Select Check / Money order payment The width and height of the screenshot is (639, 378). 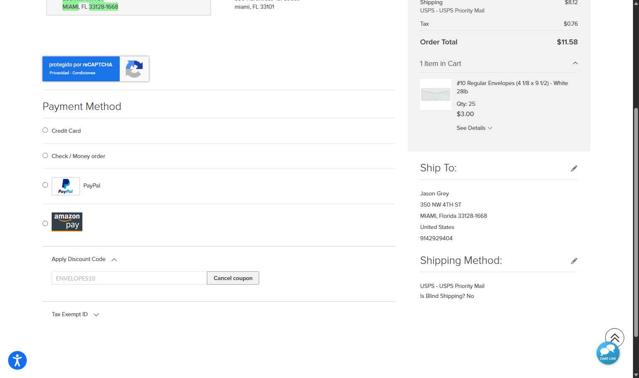[45, 156]
